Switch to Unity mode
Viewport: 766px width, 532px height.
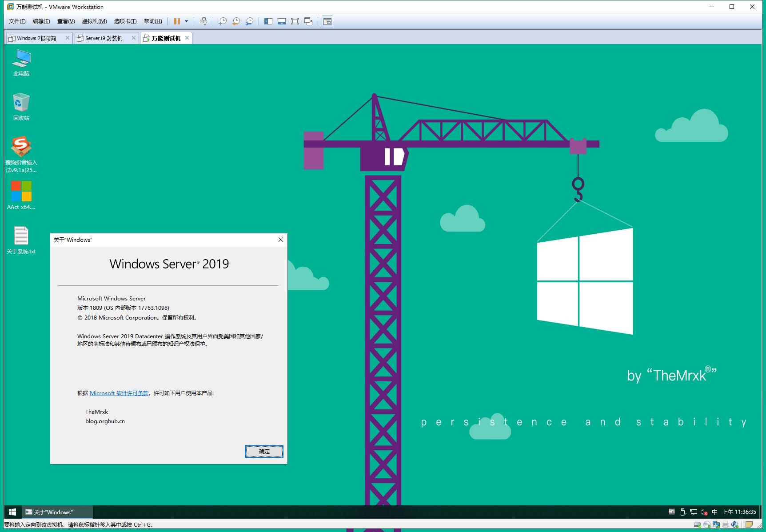point(308,21)
